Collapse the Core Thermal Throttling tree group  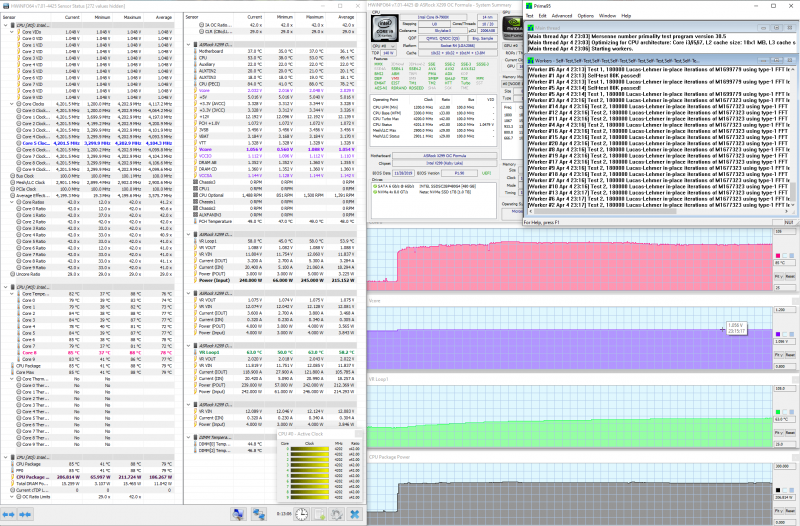[x=12, y=379]
